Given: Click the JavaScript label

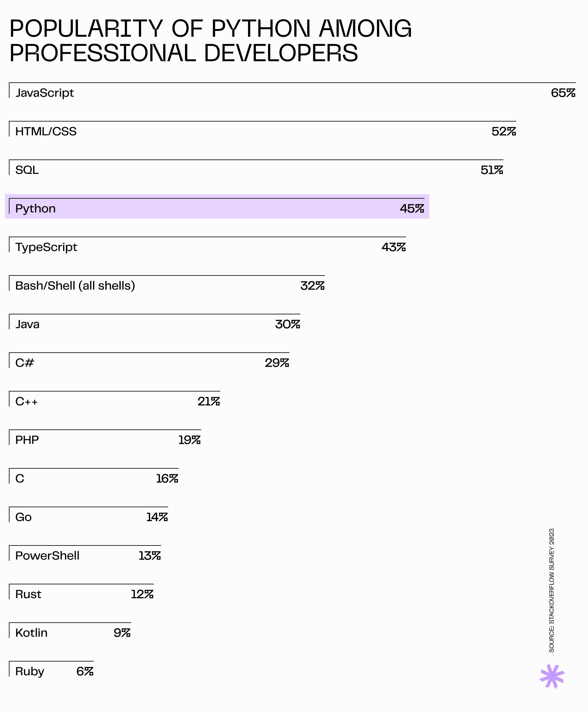Looking at the screenshot, I should [x=44, y=93].
